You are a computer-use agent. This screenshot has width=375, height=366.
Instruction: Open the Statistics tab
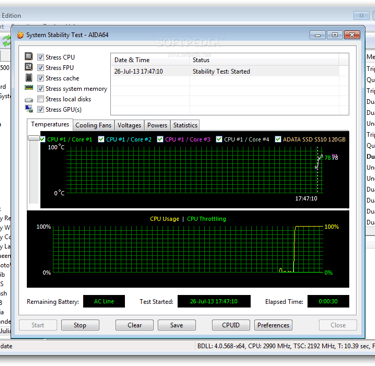click(x=185, y=125)
